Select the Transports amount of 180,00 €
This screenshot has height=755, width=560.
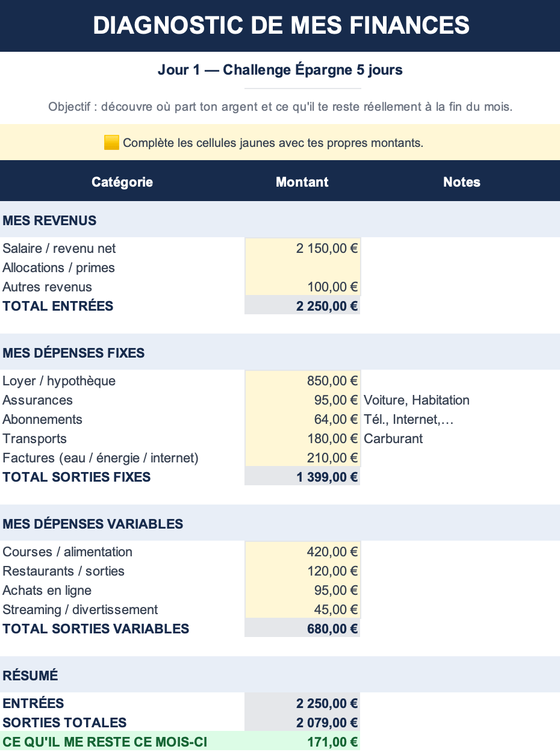click(x=302, y=438)
